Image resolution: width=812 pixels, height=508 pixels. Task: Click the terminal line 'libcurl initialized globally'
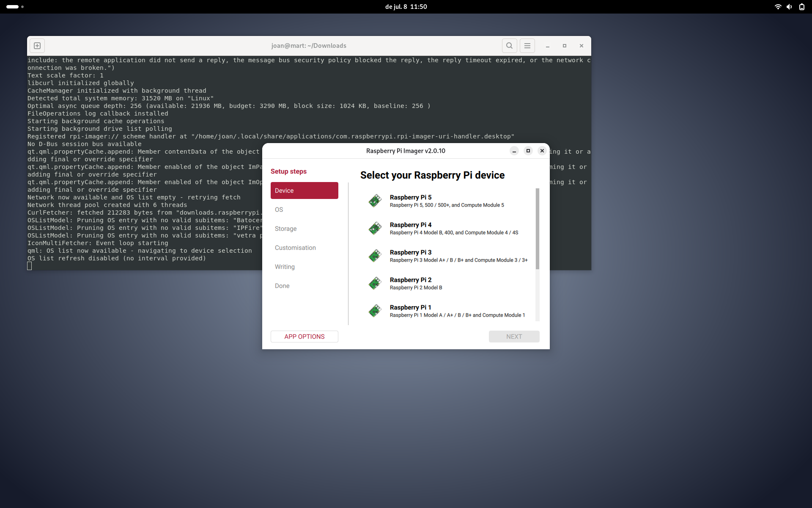pyautogui.click(x=81, y=83)
